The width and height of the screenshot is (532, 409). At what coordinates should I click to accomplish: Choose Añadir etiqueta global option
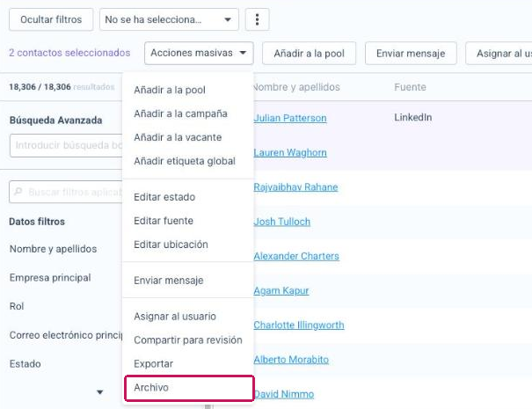pyautogui.click(x=185, y=161)
